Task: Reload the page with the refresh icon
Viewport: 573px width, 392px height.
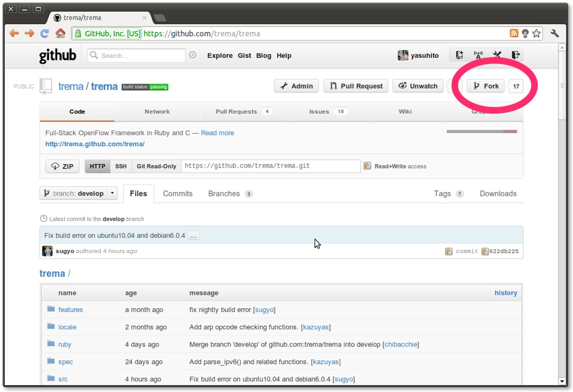Action: coord(44,34)
